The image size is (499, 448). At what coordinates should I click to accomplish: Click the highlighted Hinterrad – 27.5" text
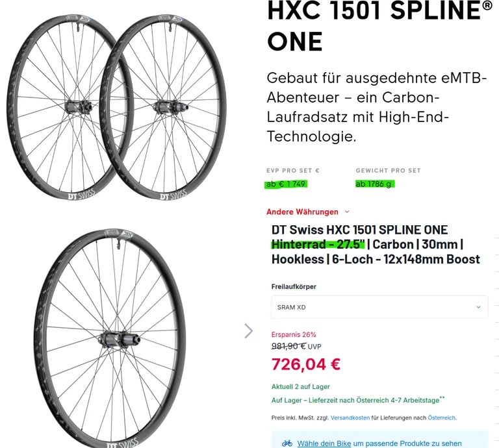tap(318, 244)
